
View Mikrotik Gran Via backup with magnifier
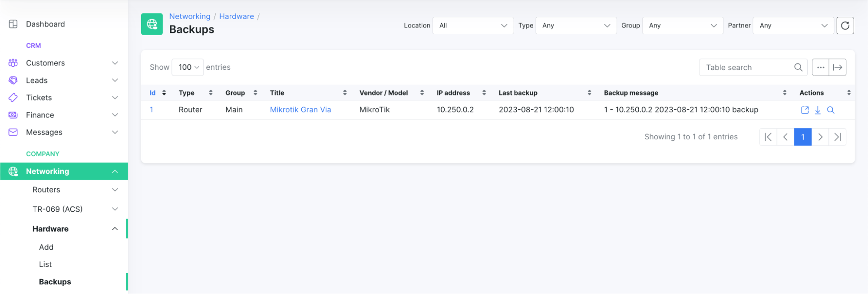(x=831, y=110)
